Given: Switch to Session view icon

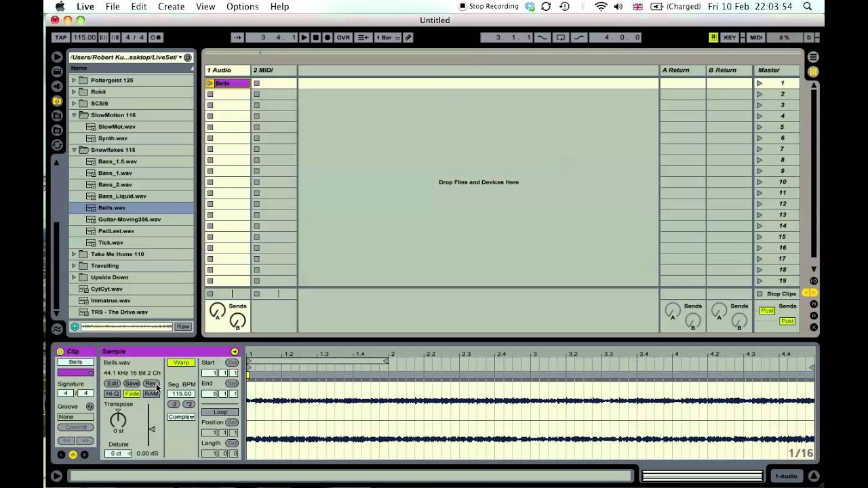Looking at the screenshot, I should pyautogui.click(x=813, y=71).
